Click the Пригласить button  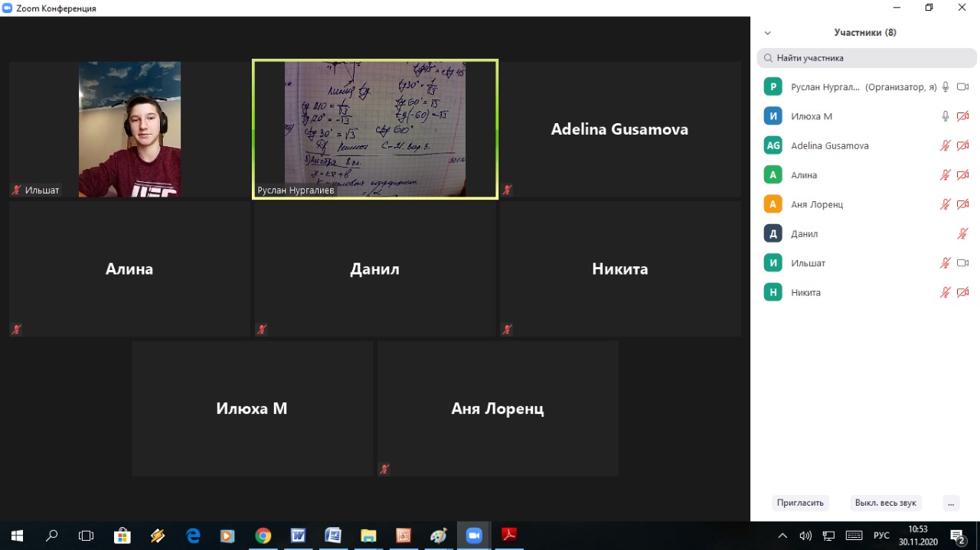[800, 503]
